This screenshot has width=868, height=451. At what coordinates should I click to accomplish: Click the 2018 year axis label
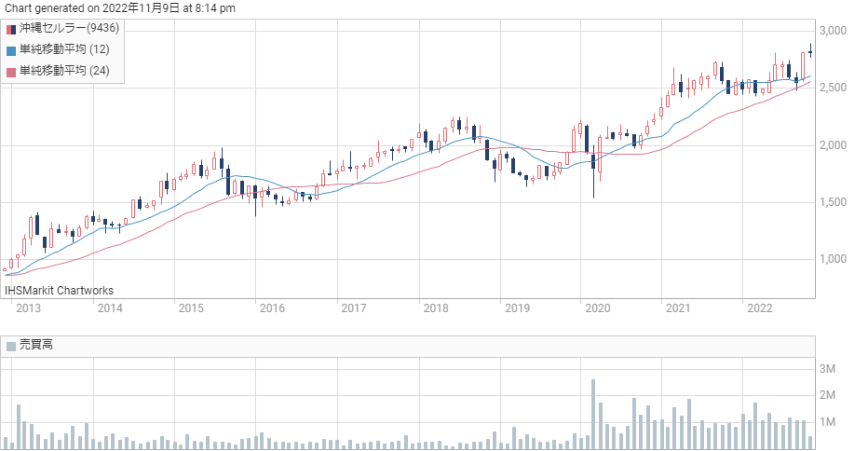[436, 308]
